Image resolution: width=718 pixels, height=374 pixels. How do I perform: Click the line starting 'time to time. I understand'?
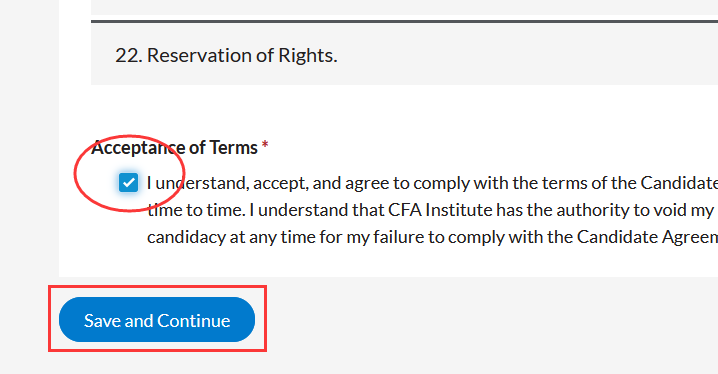click(x=432, y=210)
